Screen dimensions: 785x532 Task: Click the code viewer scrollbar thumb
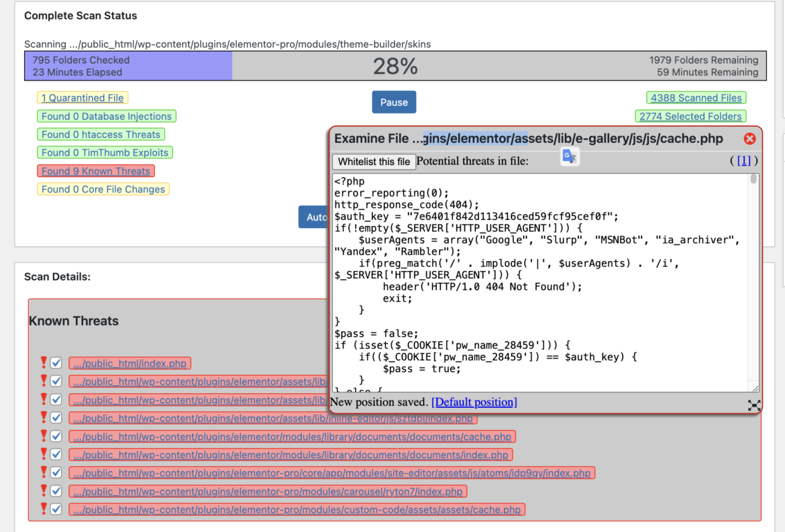pos(753,179)
